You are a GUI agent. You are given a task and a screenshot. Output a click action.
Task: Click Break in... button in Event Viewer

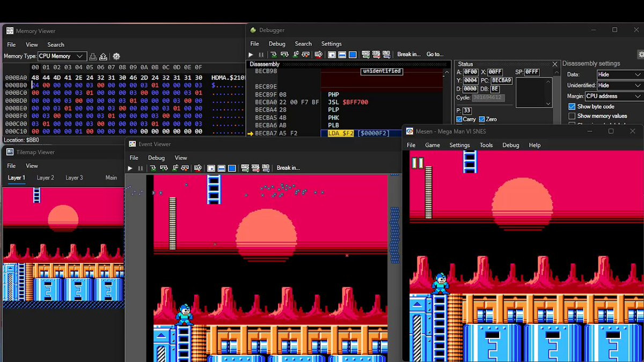[288, 168]
